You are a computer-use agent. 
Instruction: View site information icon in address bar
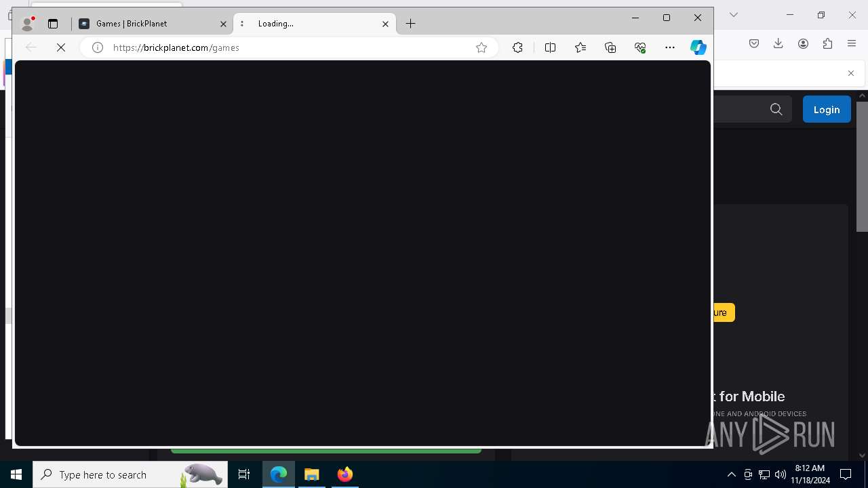[x=98, y=47]
